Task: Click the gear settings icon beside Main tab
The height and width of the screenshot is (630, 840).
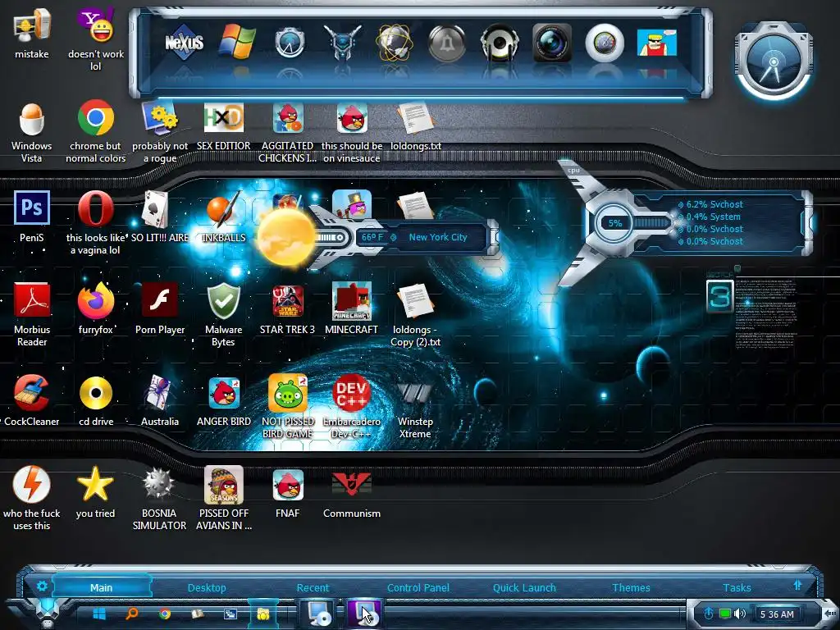Action: click(42, 586)
